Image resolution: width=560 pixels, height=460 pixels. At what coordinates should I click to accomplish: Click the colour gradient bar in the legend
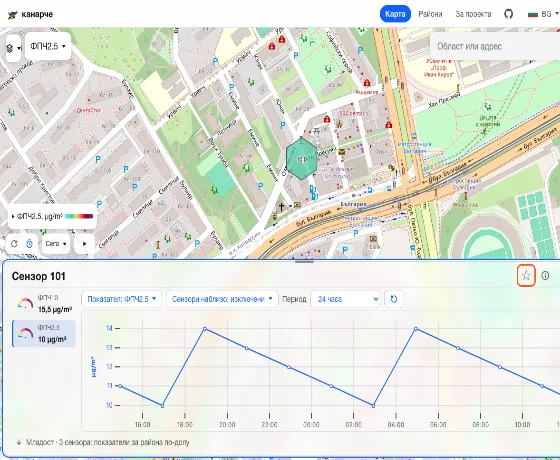[x=79, y=216]
